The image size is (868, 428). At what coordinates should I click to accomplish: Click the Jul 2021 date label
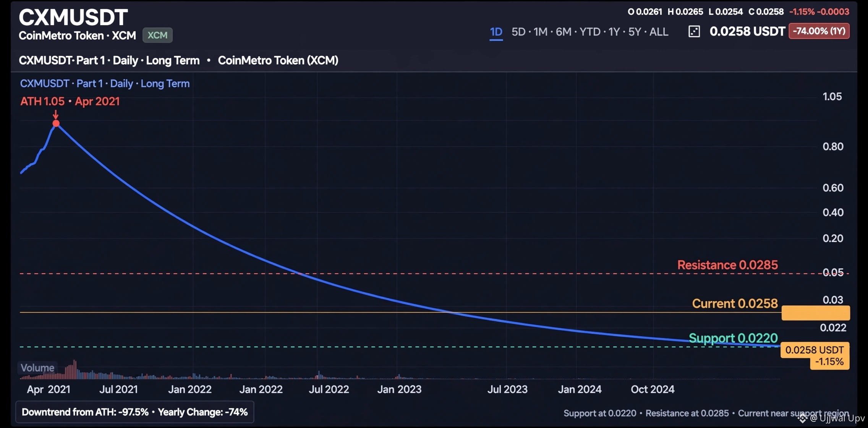[x=118, y=389]
